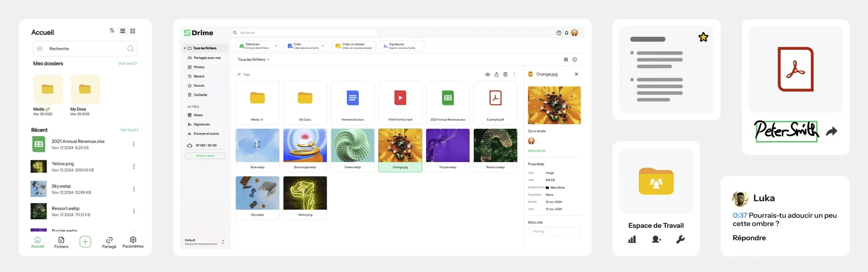Open options for Yellow.png recent item

tap(134, 166)
